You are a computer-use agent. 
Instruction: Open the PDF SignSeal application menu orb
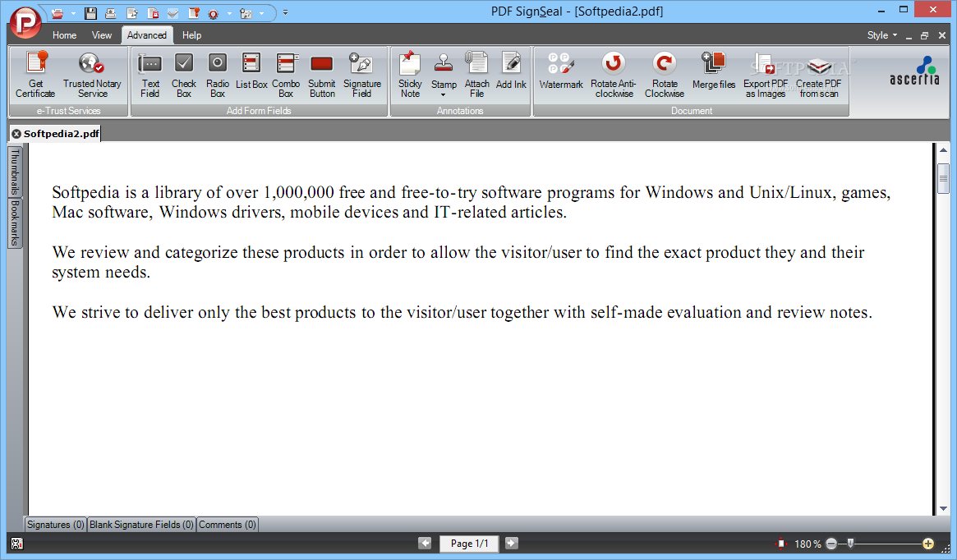25,21
